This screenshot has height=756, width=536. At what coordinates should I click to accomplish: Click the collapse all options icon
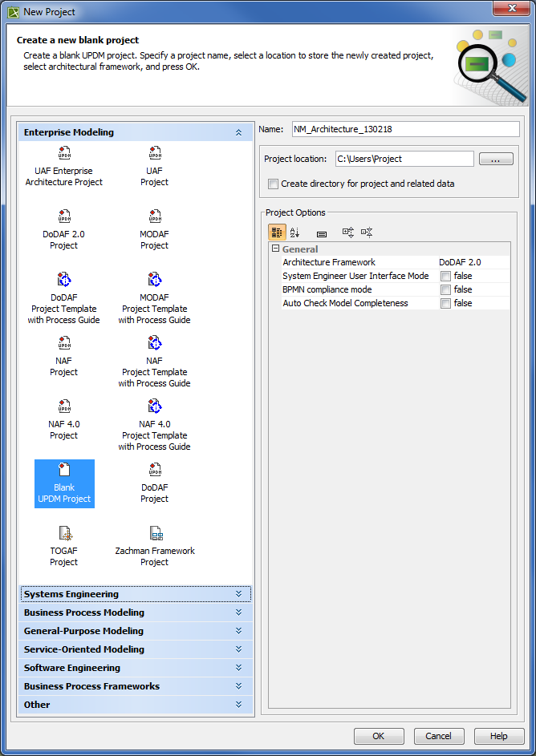pos(367,232)
